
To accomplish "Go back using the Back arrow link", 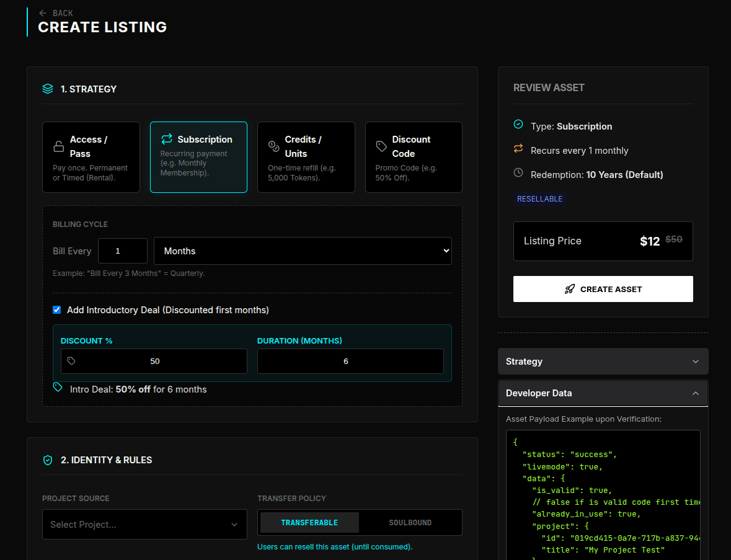I will 55,13.
